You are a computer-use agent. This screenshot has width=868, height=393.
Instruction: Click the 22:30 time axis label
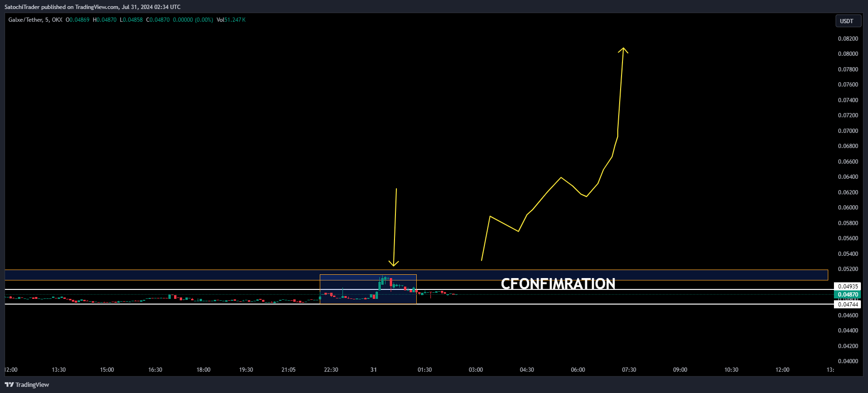(x=331, y=370)
